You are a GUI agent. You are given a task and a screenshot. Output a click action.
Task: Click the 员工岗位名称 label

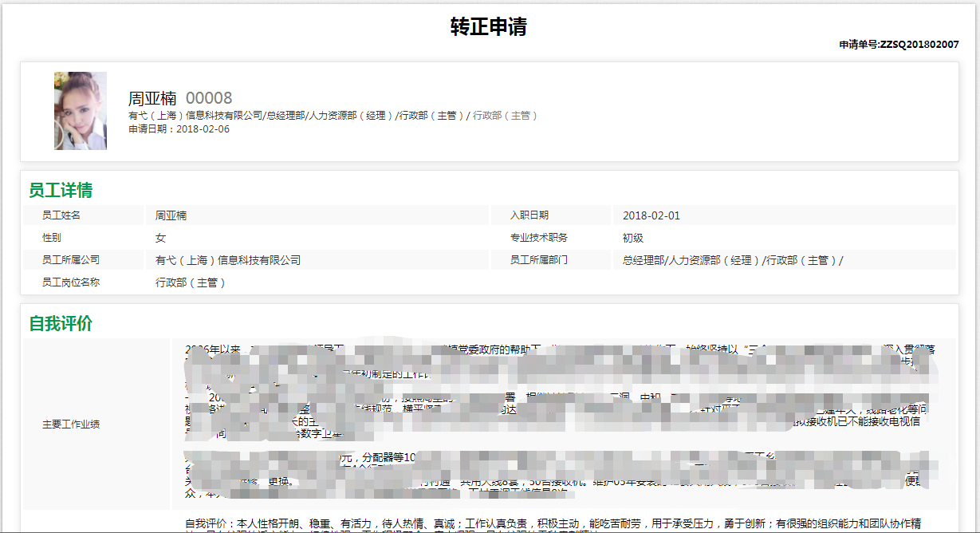click(x=71, y=282)
